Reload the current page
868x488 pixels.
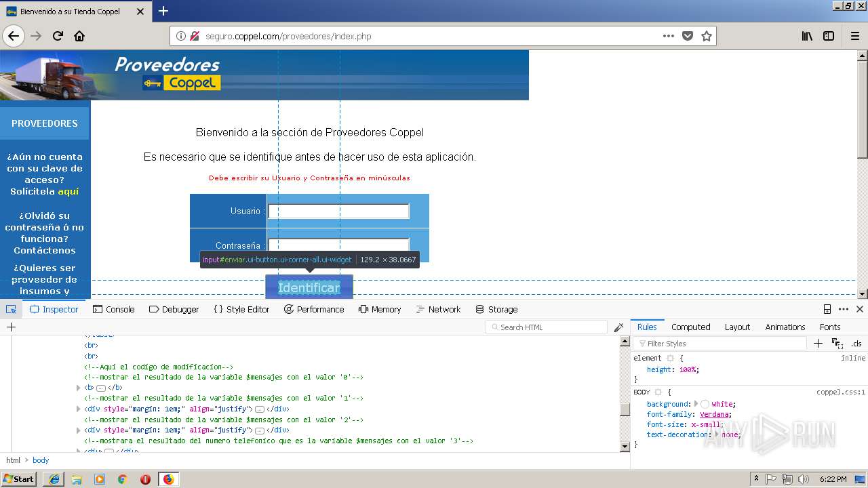[x=58, y=36]
